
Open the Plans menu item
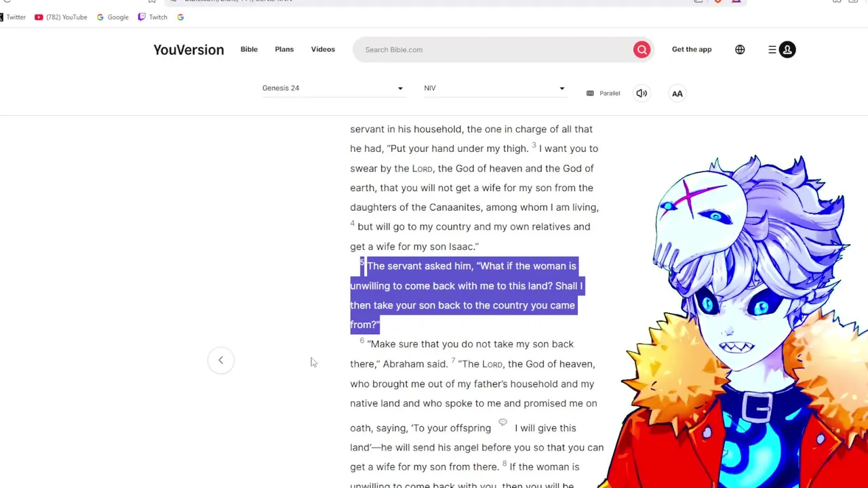284,49
